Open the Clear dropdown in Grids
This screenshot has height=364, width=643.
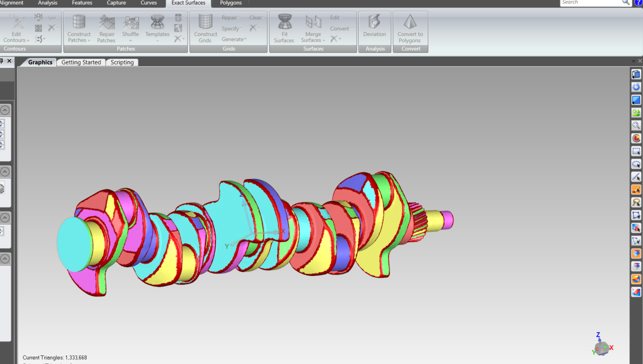[x=256, y=17]
